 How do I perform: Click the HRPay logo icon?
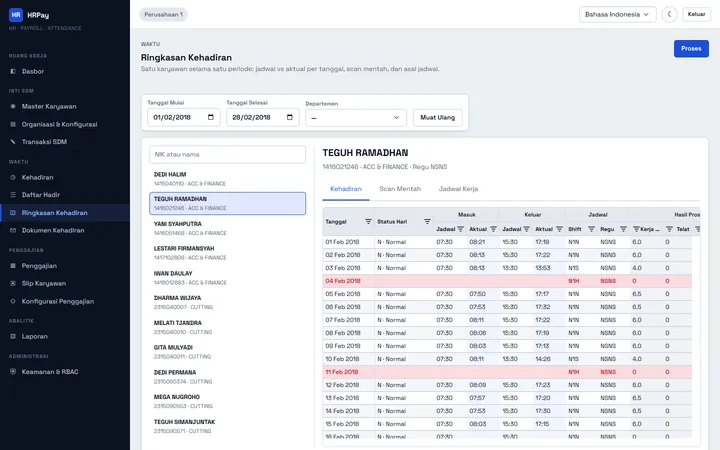[16, 15]
